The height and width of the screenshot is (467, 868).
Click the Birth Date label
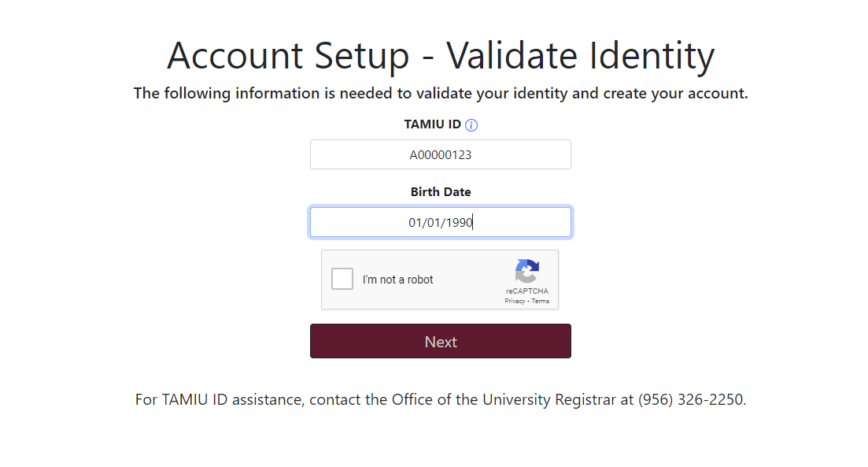441,192
